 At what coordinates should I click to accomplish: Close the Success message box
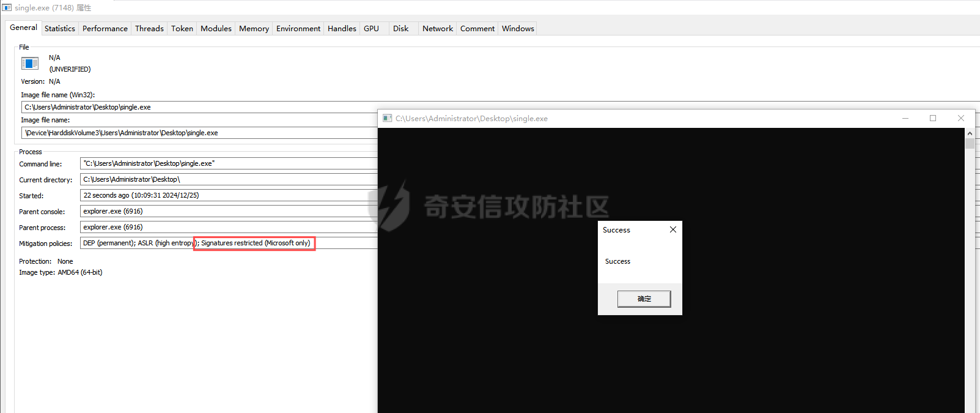pyautogui.click(x=672, y=229)
